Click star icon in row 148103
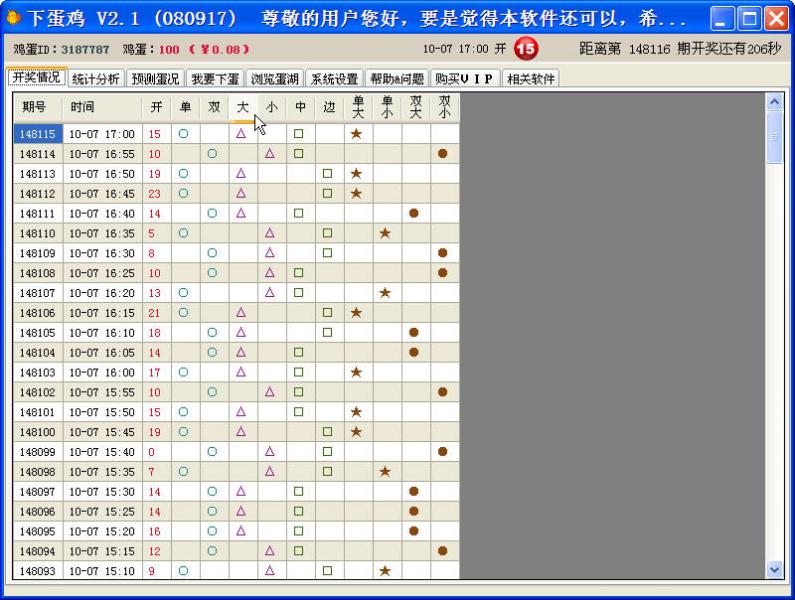Viewport: 795px width, 600px height. [x=356, y=372]
